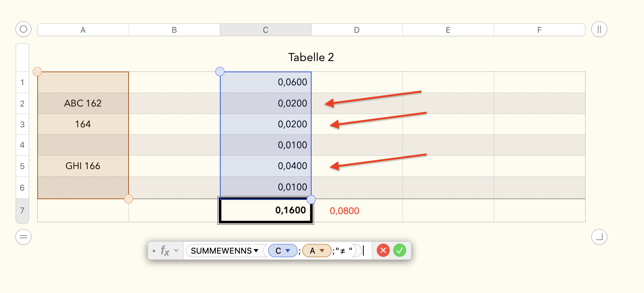
Task: Select the row 4 header
Action: [x=22, y=145]
